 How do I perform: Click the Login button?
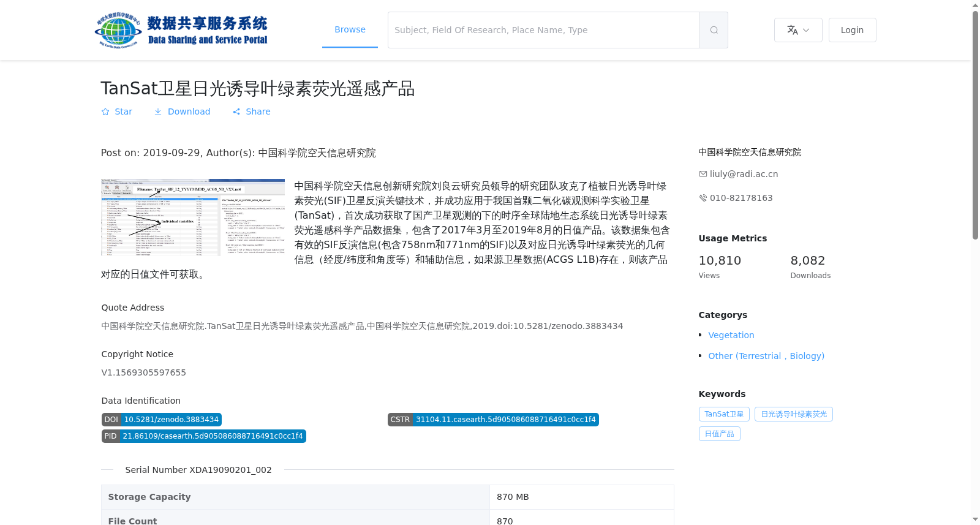tap(852, 30)
